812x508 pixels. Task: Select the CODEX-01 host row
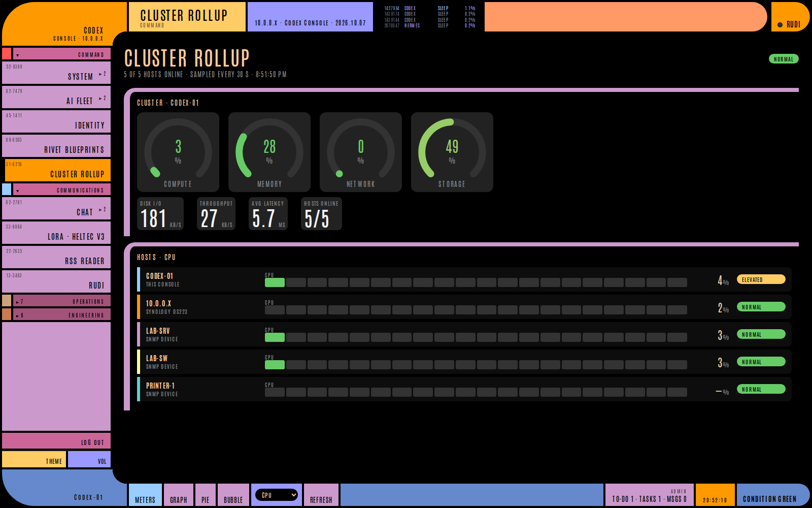click(464, 279)
